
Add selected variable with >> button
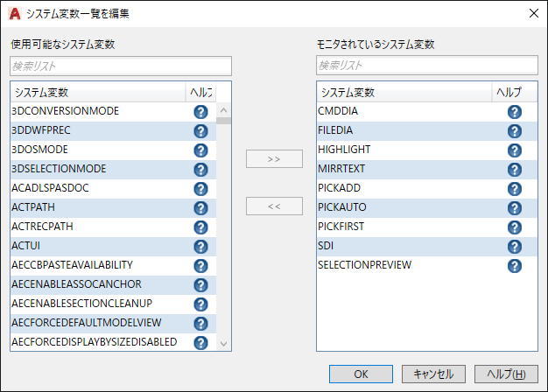tap(274, 159)
